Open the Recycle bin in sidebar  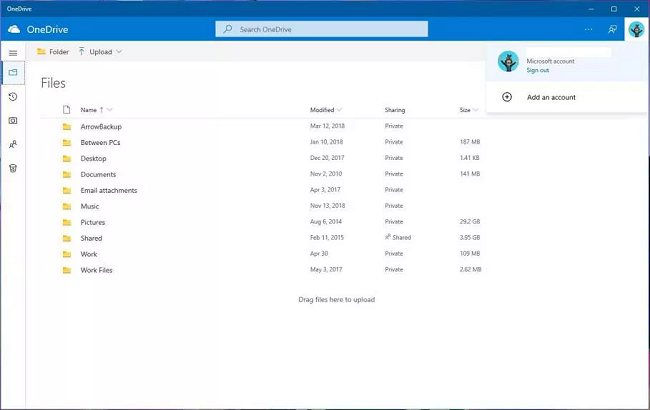click(x=13, y=168)
